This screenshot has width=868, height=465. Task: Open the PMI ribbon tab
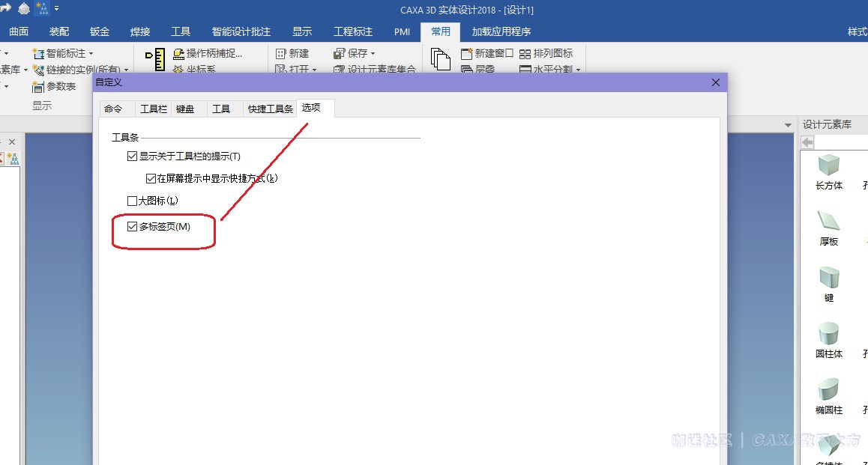(x=402, y=31)
